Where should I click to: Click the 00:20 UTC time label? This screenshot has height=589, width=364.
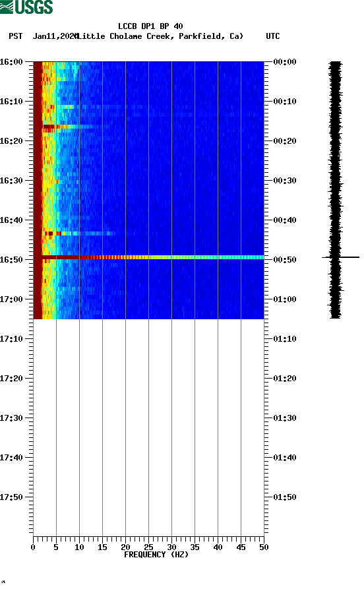click(x=285, y=141)
